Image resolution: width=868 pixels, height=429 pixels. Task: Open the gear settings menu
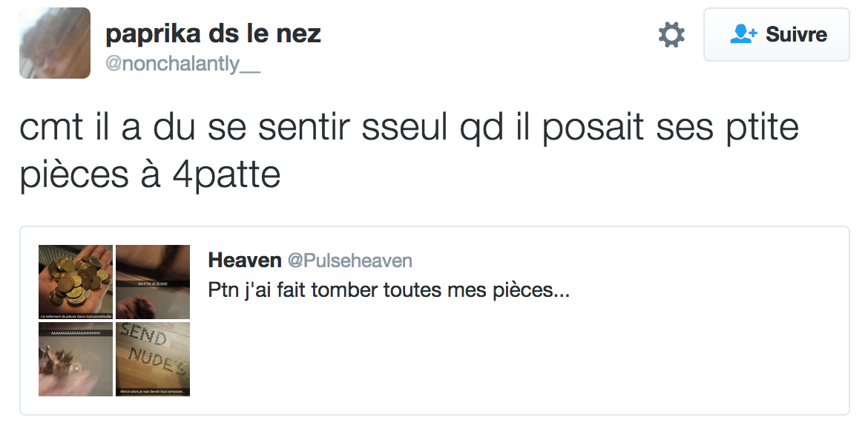click(671, 35)
